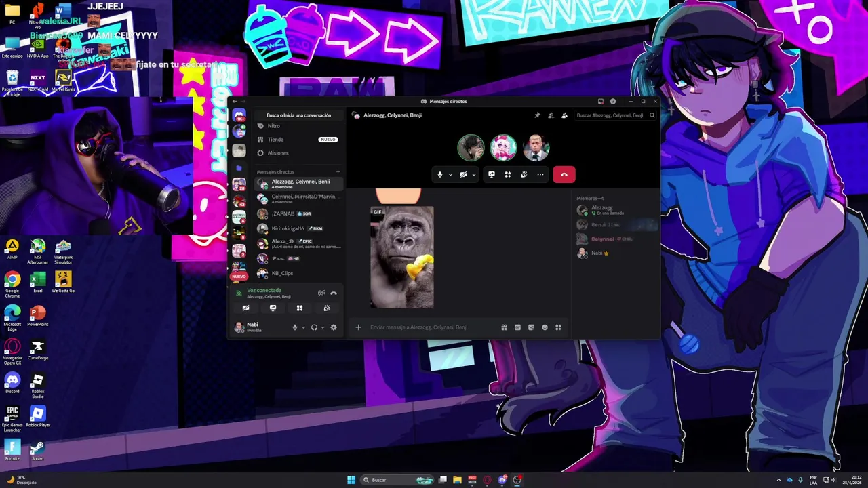
Task: Open soundboard in call controls
Action: click(x=524, y=174)
